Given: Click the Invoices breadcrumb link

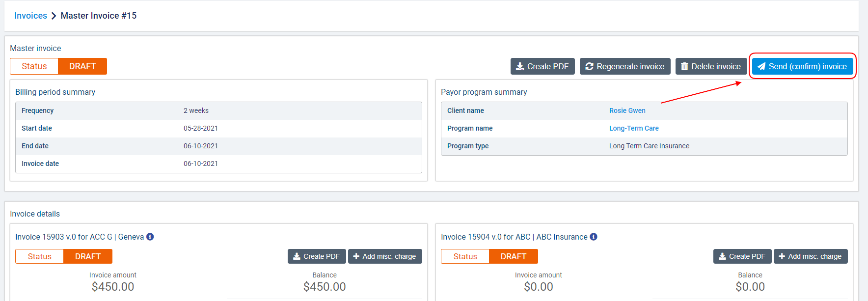Looking at the screenshot, I should tap(30, 16).
